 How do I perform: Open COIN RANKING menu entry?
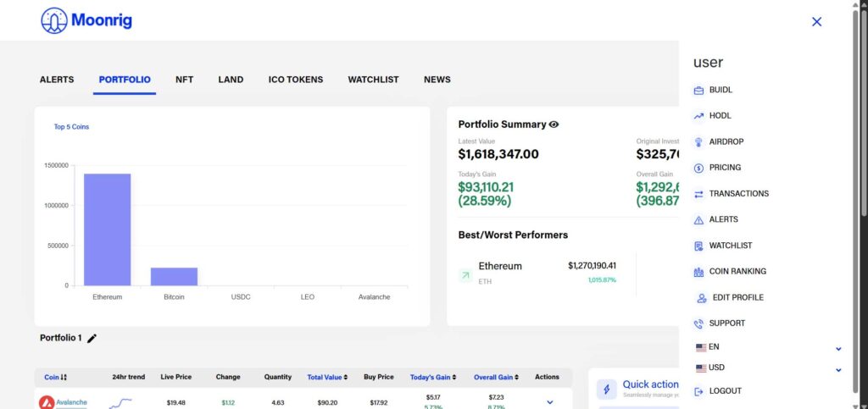coord(738,271)
